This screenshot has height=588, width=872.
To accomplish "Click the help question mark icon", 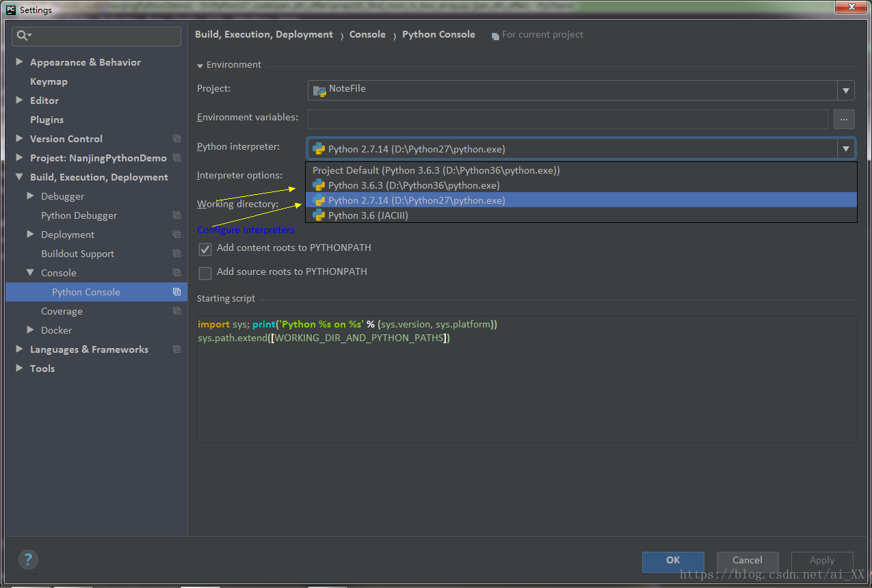I will 28,560.
